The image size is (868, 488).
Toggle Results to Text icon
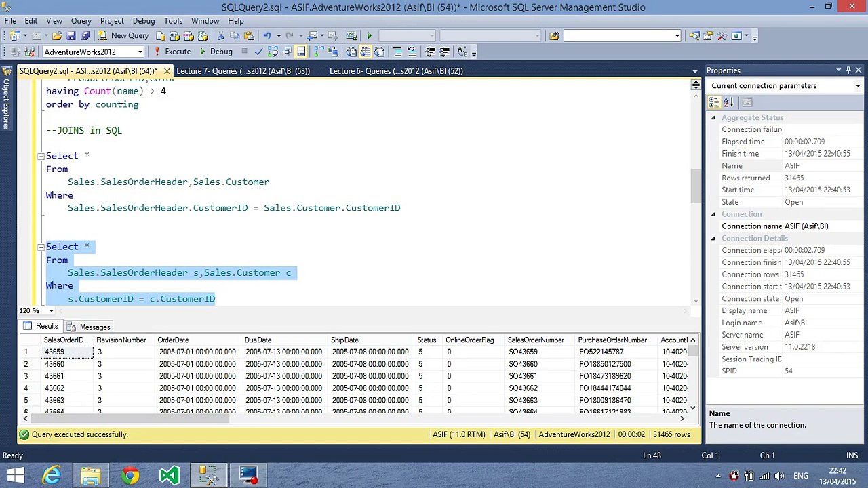[x=351, y=52]
